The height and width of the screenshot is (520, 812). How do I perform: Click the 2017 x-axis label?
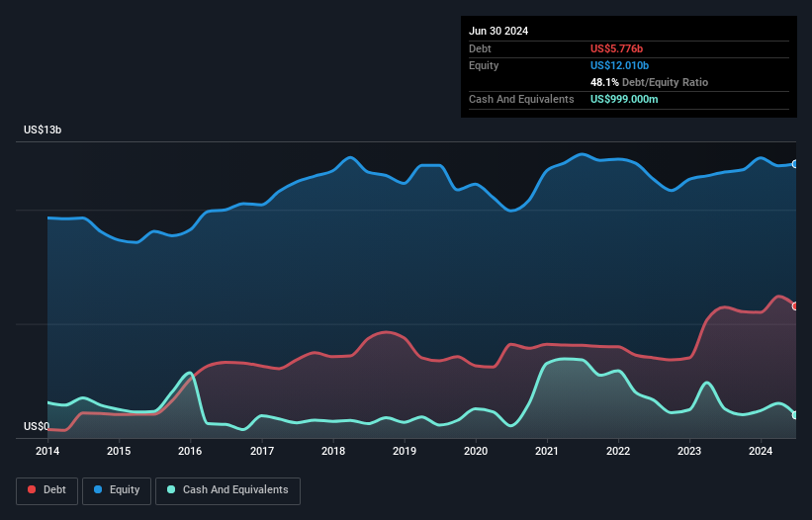(x=262, y=451)
